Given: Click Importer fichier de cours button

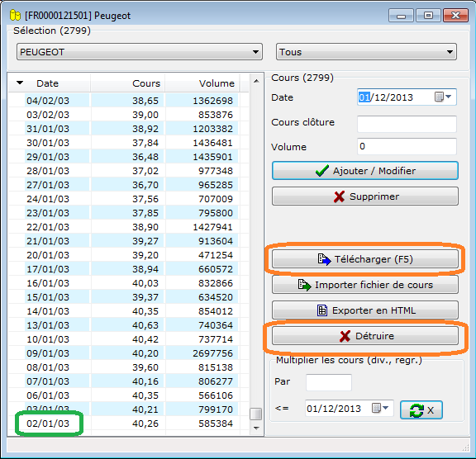Looking at the screenshot, I should [x=365, y=284].
